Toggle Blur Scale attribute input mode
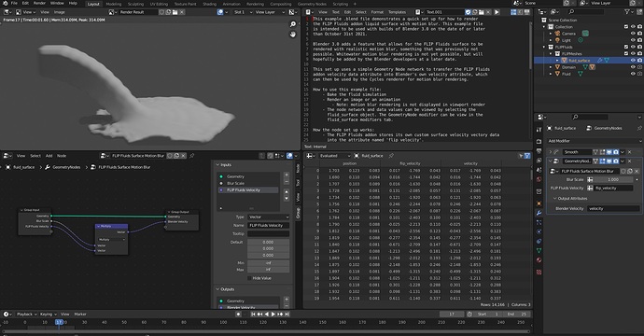The height and width of the screenshot is (336, 644). (x=590, y=179)
